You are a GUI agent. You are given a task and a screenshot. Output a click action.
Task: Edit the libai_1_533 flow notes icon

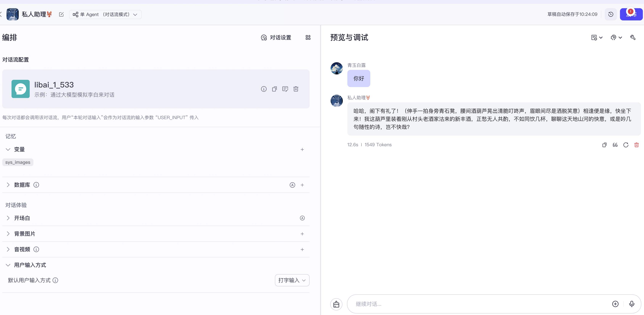pyautogui.click(x=285, y=89)
